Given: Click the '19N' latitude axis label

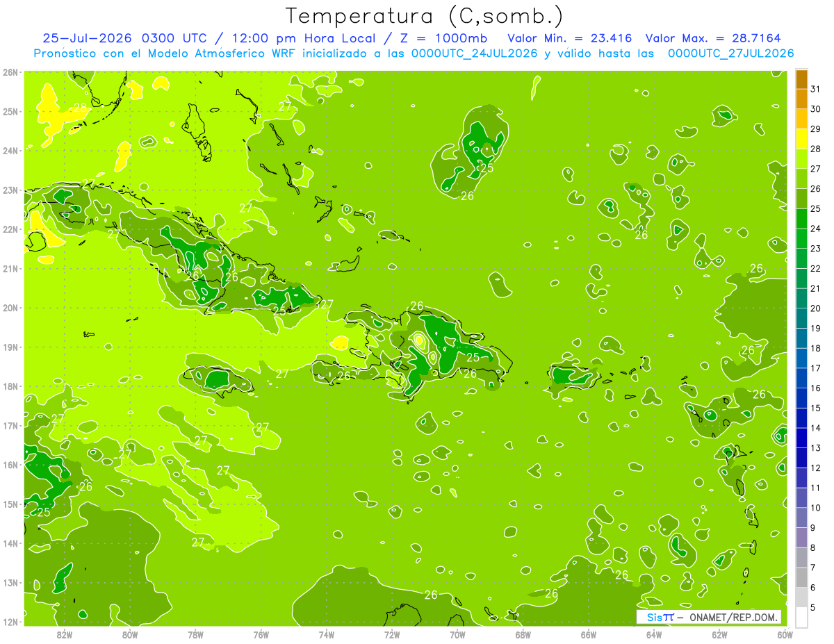Looking at the screenshot, I should [x=10, y=347].
